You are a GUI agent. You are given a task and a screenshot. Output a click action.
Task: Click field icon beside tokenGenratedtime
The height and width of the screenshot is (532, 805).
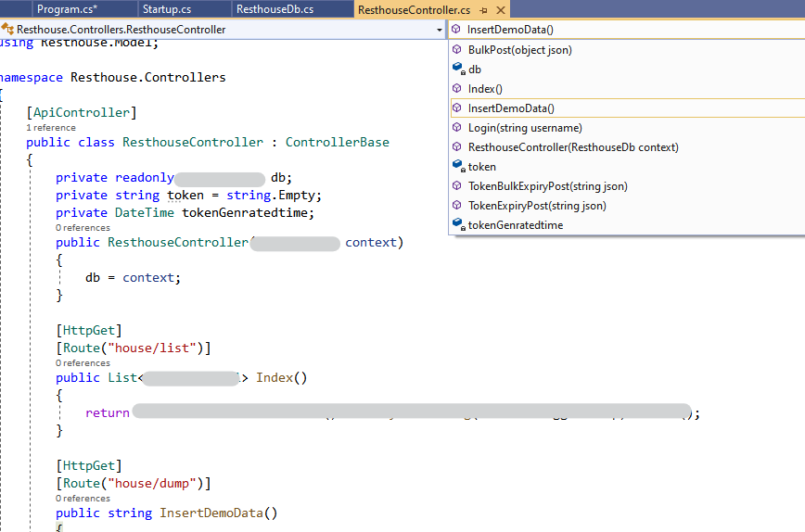coord(458,224)
